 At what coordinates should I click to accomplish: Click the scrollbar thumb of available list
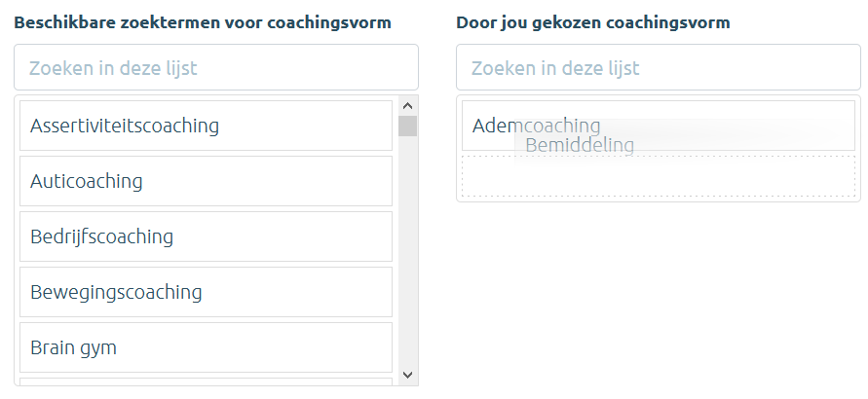(408, 126)
